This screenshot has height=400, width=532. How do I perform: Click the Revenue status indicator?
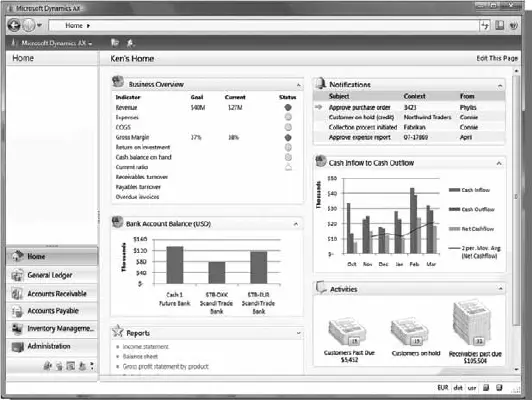[x=288, y=108]
